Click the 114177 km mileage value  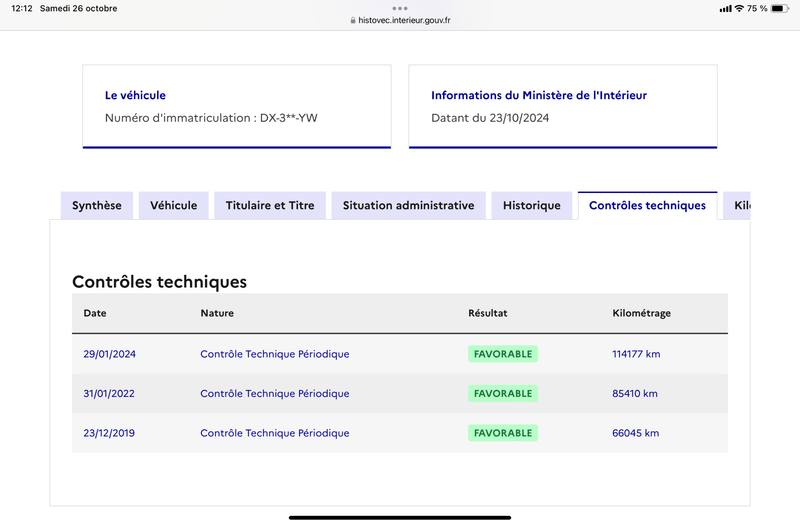click(636, 354)
